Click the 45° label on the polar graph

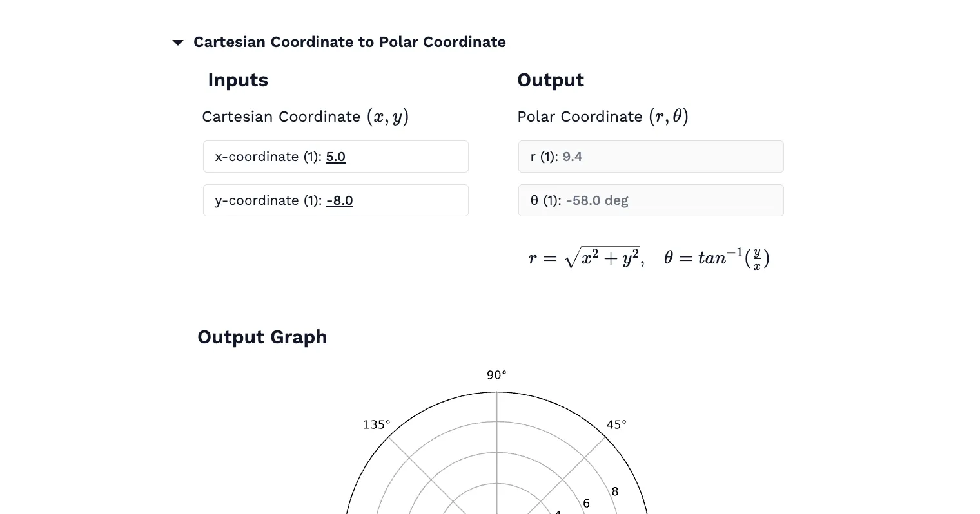[616, 424]
